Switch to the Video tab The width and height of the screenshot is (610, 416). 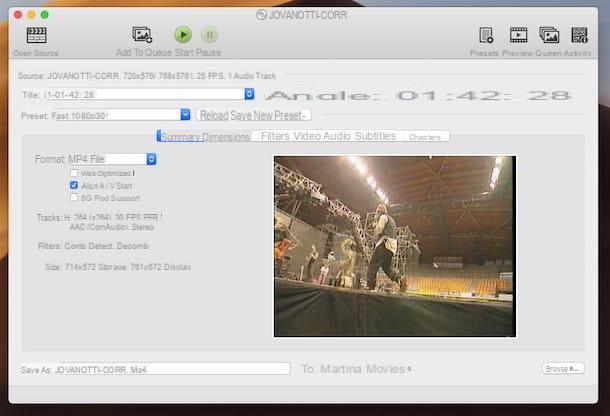(307, 136)
